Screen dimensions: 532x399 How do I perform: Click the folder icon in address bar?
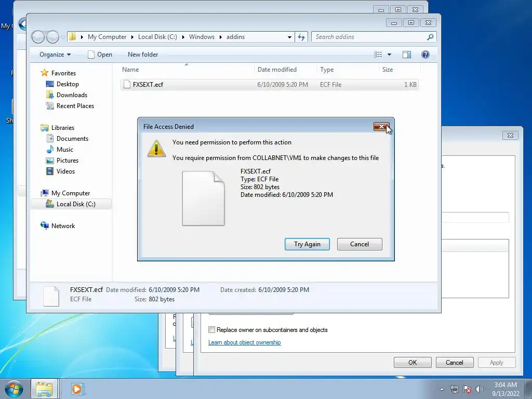pos(72,37)
